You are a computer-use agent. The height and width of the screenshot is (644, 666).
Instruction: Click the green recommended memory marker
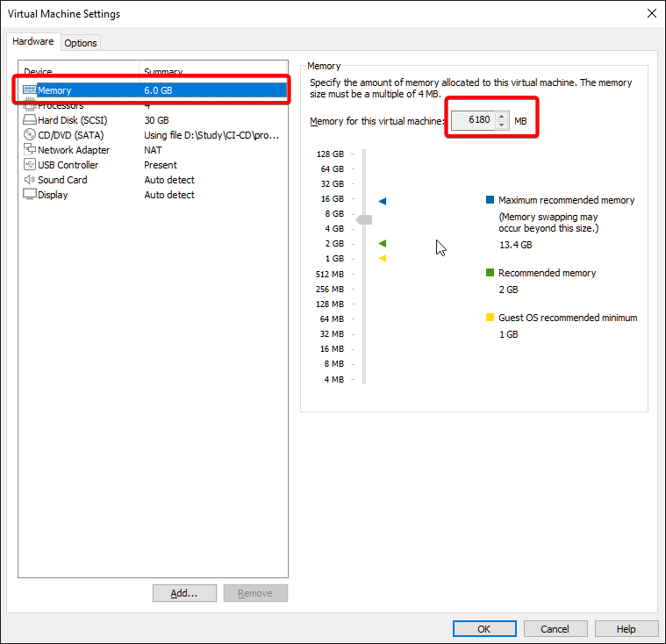tap(383, 243)
